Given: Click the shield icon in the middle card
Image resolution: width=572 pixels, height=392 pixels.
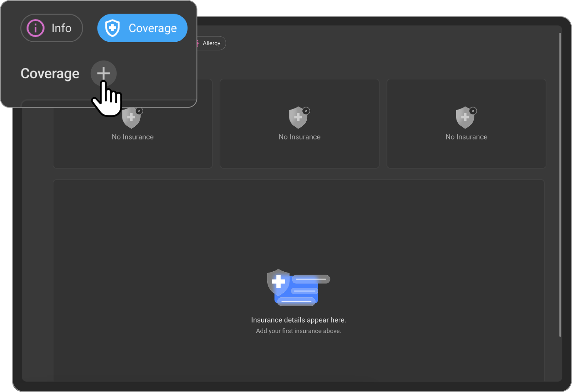Looking at the screenshot, I should coord(298,118).
